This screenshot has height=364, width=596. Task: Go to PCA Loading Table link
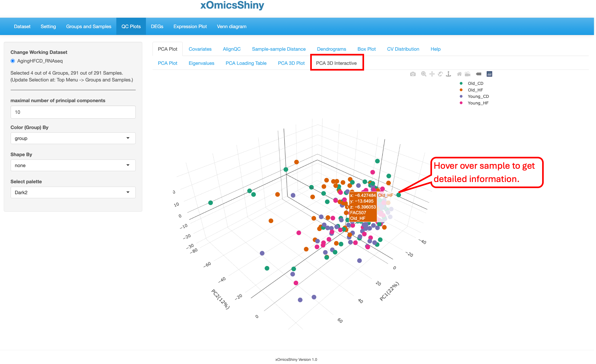coord(246,63)
